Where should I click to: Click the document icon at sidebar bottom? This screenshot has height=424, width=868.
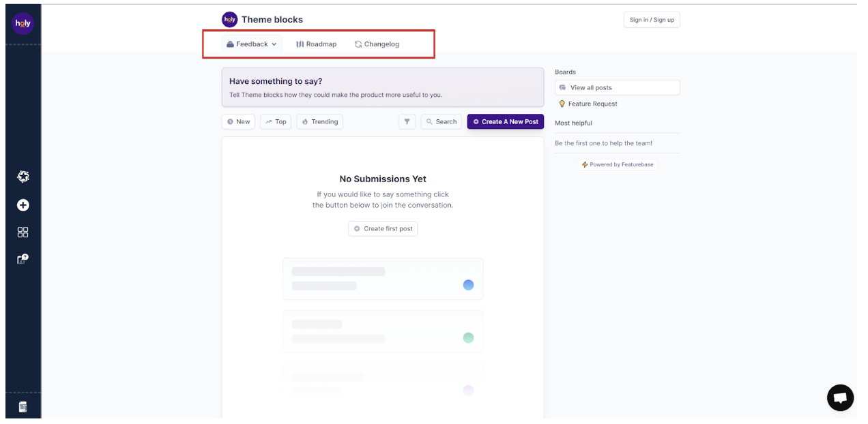pos(23,407)
